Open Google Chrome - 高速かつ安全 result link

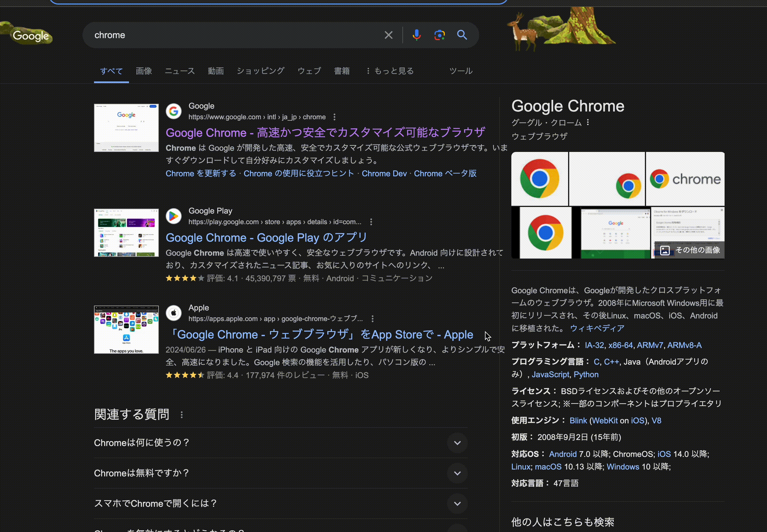click(x=325, y=133)
